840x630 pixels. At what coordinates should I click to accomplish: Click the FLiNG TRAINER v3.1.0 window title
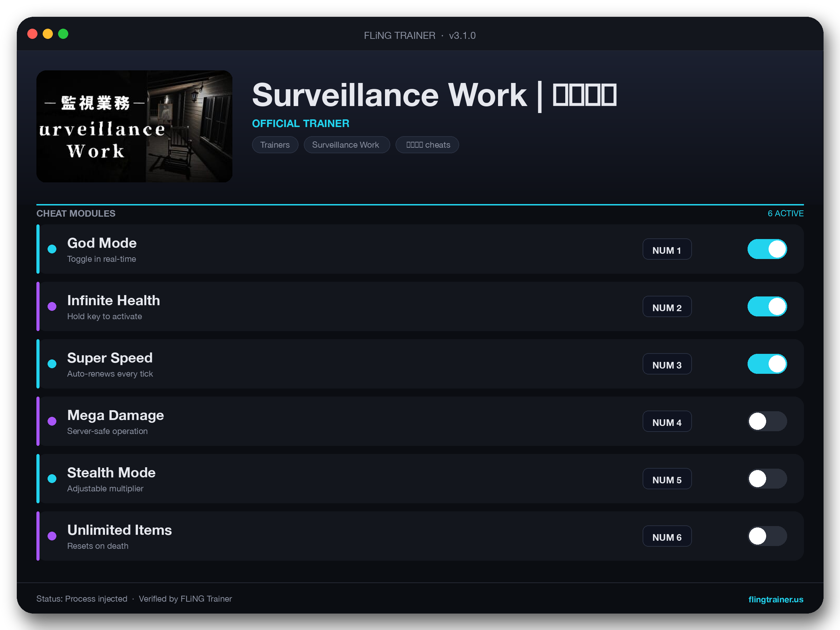tap(420, 35)
